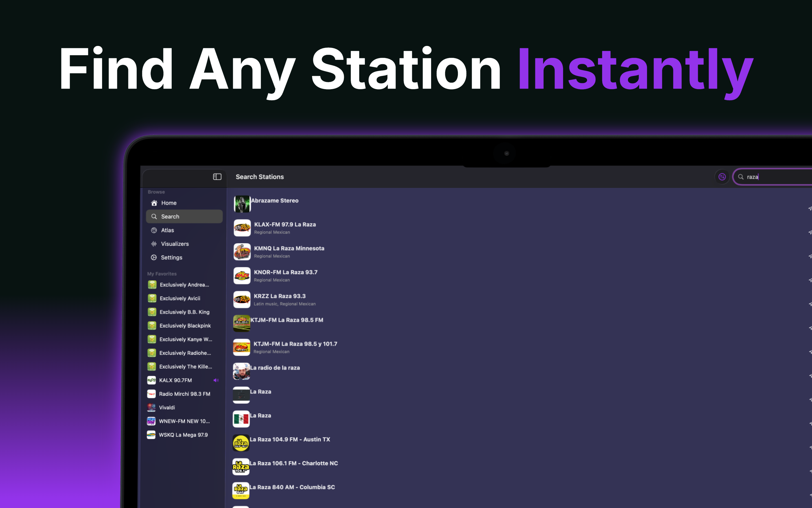Click Exclusively Avicii green station icon
The height and width of the screenshot is (508, 812).
(x=152, y=298)
